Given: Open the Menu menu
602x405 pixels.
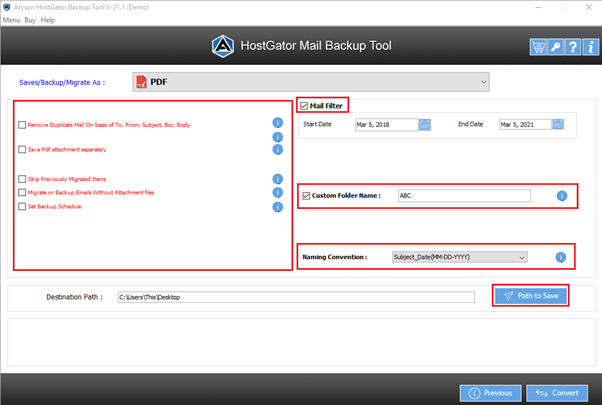Looking at the screenshot, I should 11,20.
